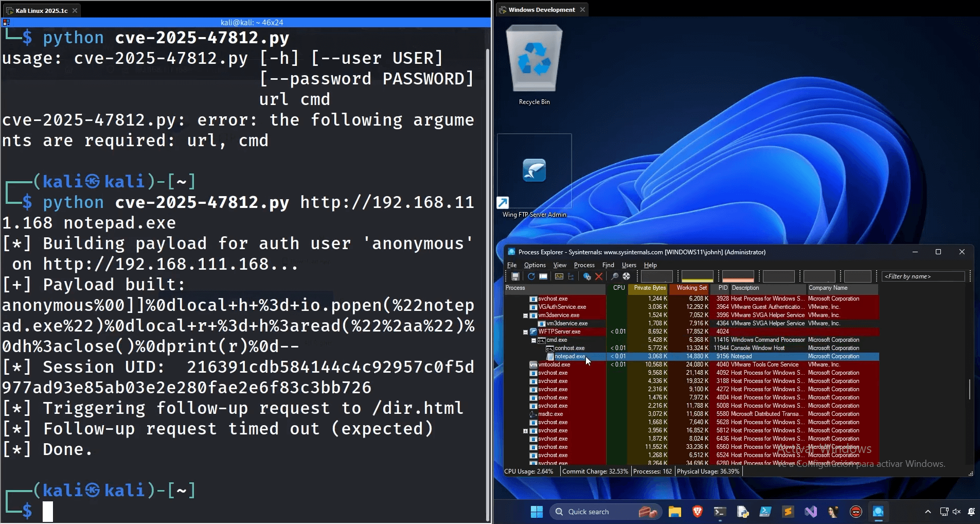Screen dimensions: 980x524
Task: Open the terminal icon in the taskbar
Action: (720, 512)
